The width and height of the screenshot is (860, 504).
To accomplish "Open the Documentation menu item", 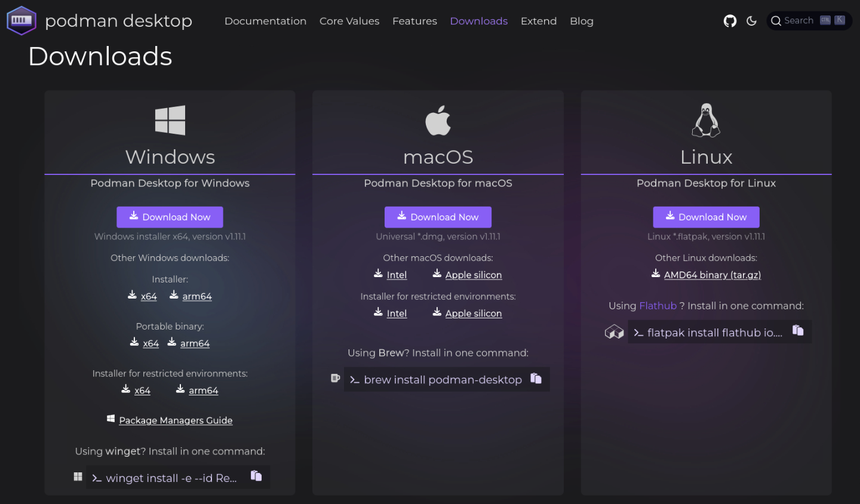I will pyautogui.click(x=265, y=21).
